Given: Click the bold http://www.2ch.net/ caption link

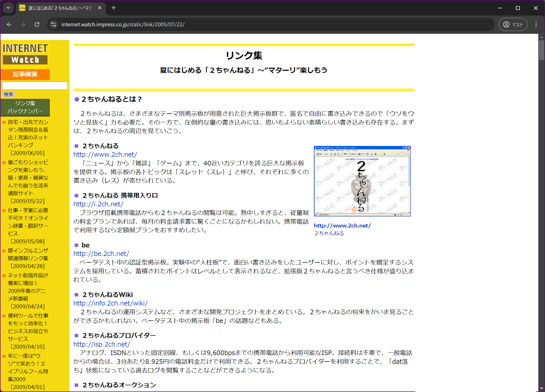Looking at the screenshot, I should click(x=342, y=226).
